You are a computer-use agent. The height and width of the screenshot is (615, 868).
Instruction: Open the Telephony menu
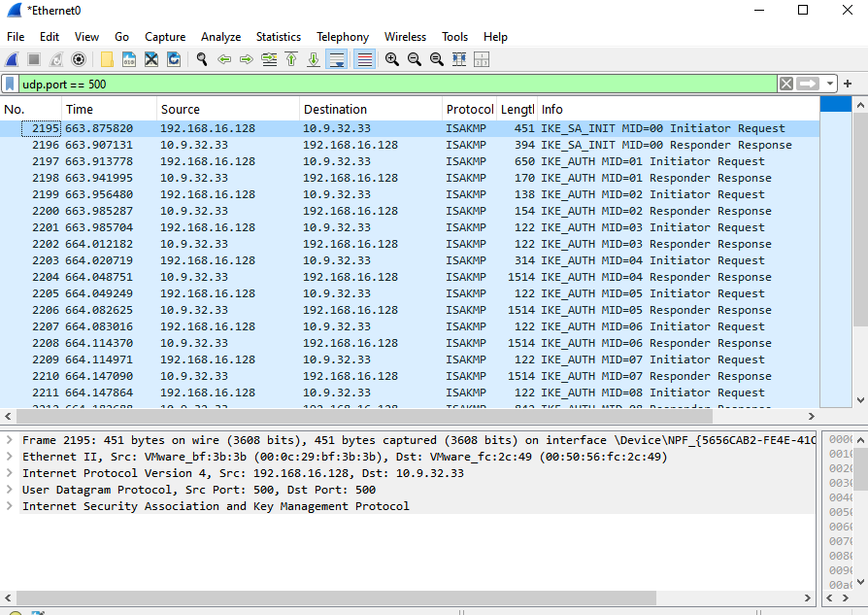343,37
